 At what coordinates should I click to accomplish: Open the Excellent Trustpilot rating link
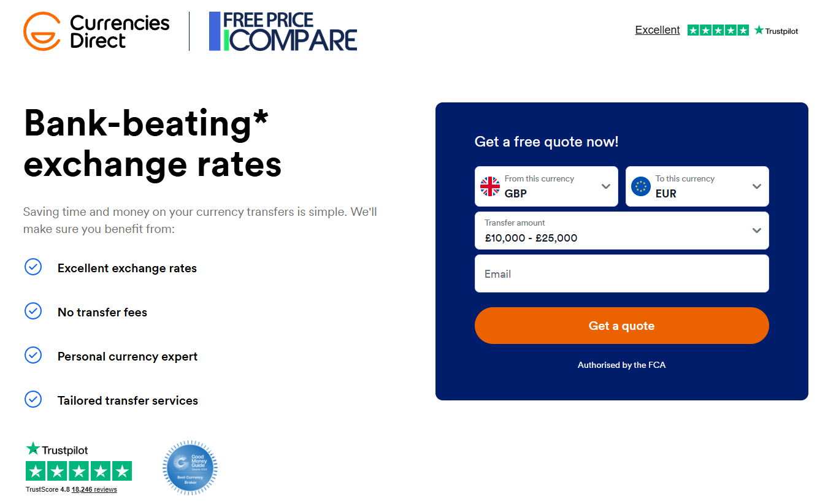pyautogui.click(x=657, y=29)
